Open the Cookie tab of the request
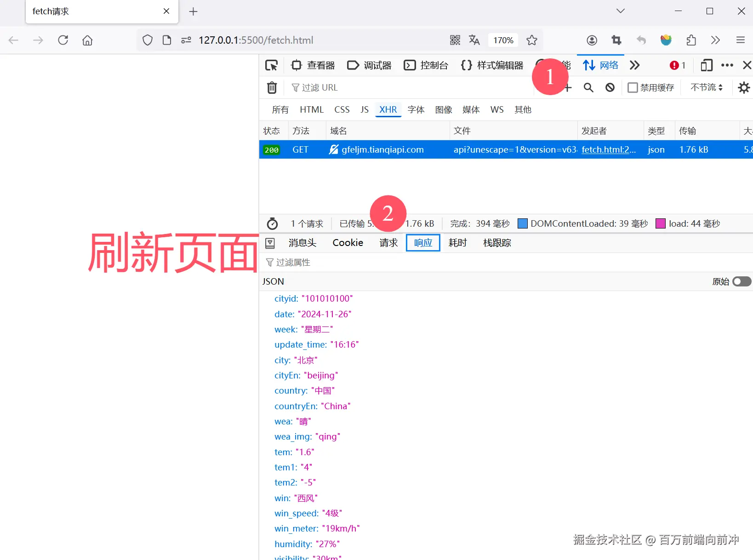The height and width of the screenshot is (560, 753). 348,243
